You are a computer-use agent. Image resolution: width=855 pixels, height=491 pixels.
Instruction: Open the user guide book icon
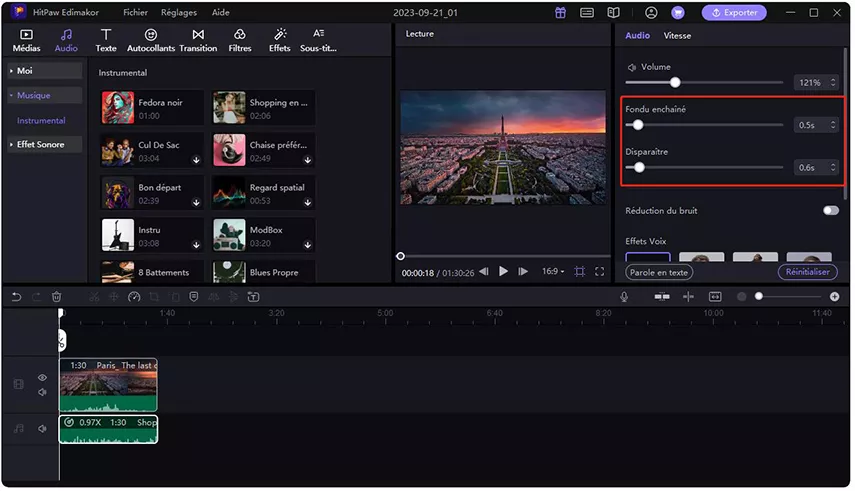coord(613,13)
